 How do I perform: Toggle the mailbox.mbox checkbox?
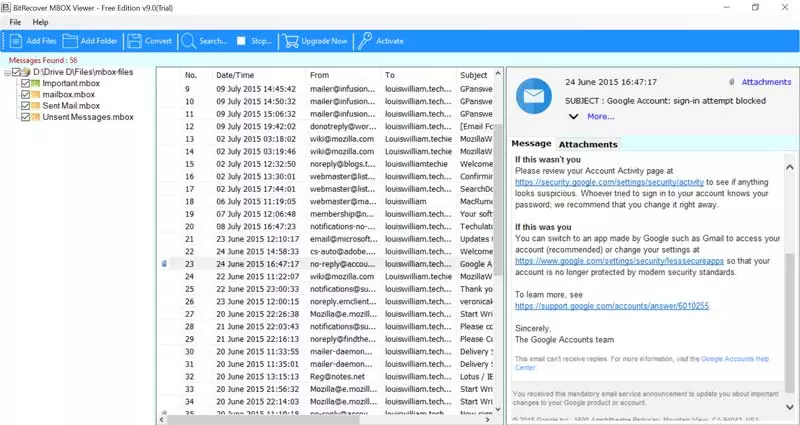pyautogui.click(x=26, y=95)
